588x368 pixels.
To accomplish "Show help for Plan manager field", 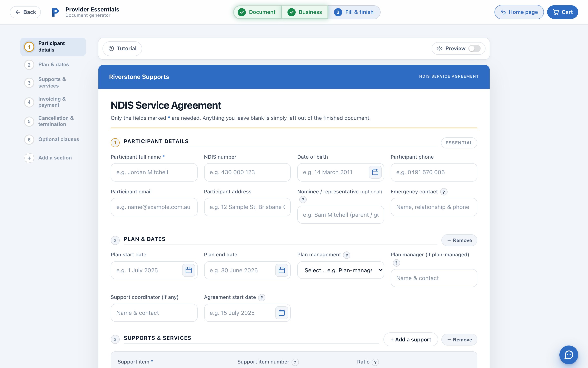I will coord(396,263).
